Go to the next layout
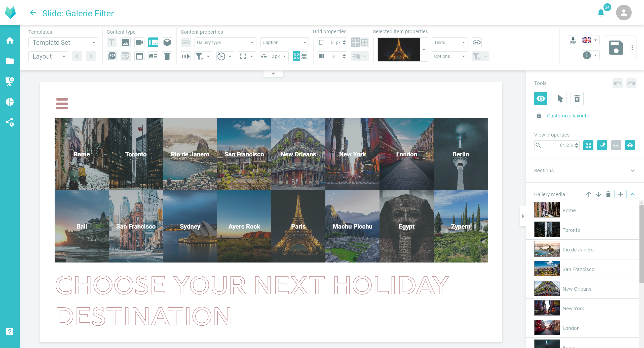Viewport: 644px width, 348px height. [x=91, y=56]
